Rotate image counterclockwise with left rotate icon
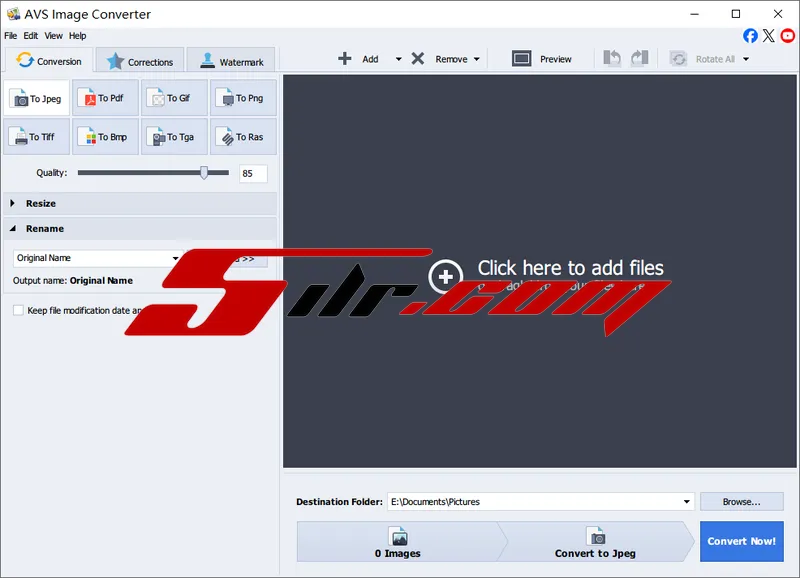This screenshot has height=578, width=800. (612, 58)
